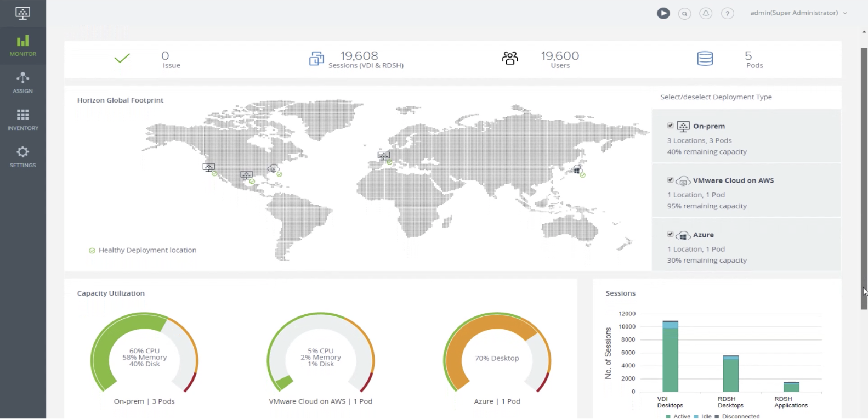Click the play video icon in header
The width and height of the screenshot is (868, 419).
[663, 13]
